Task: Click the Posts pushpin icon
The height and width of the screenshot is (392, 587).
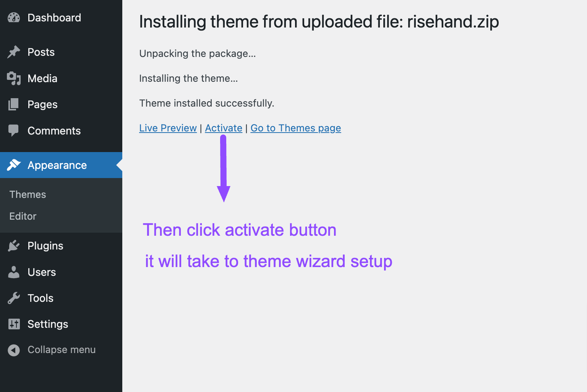Action: coord(14,52)
